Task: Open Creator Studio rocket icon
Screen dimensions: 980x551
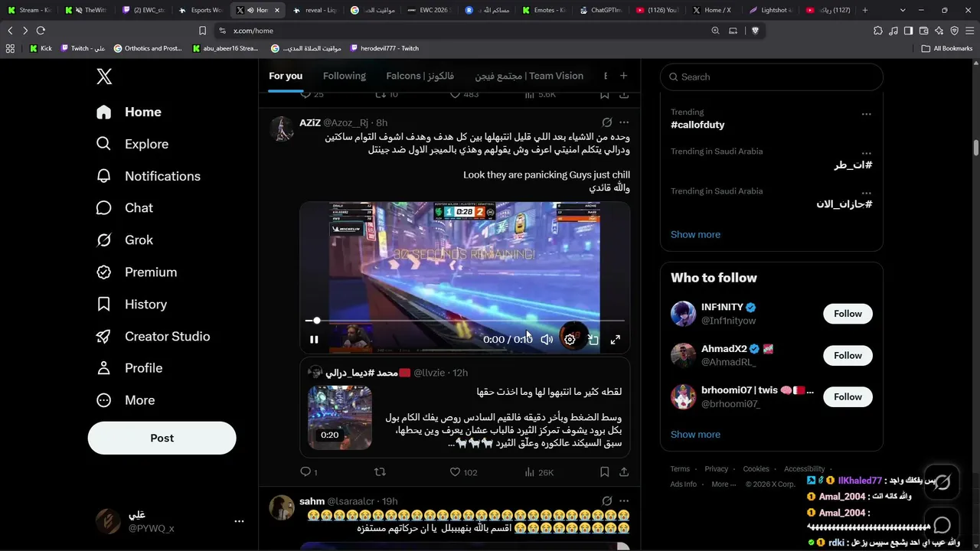Action: (104, 337)
